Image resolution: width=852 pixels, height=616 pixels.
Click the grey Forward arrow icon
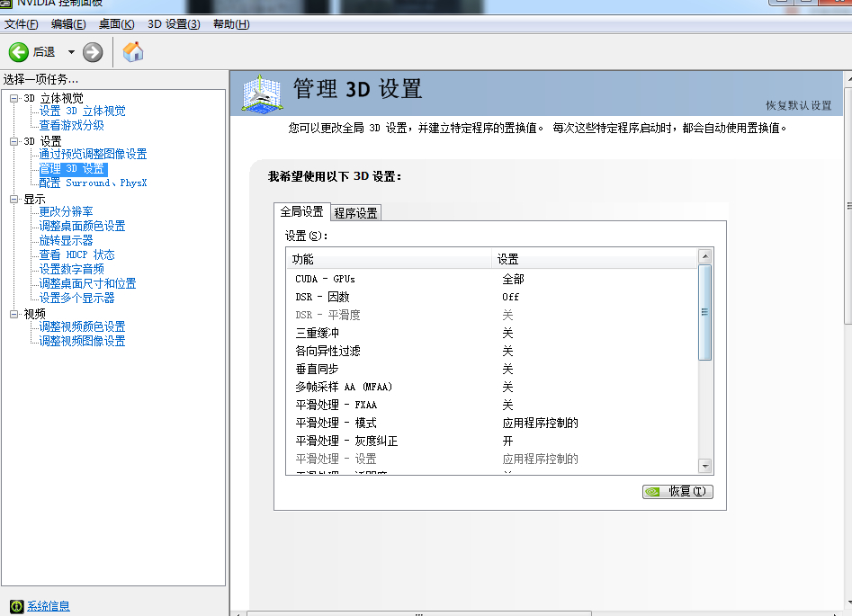(x=93, y=52)
